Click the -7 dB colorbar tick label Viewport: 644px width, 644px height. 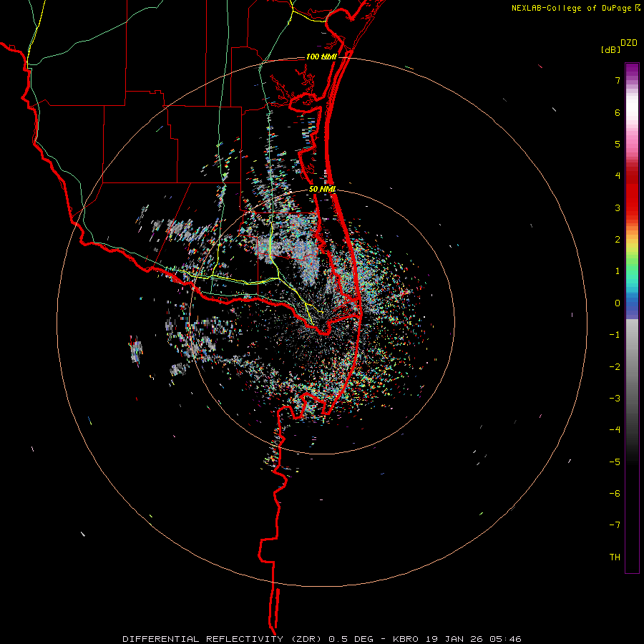(x=615, y=525)
